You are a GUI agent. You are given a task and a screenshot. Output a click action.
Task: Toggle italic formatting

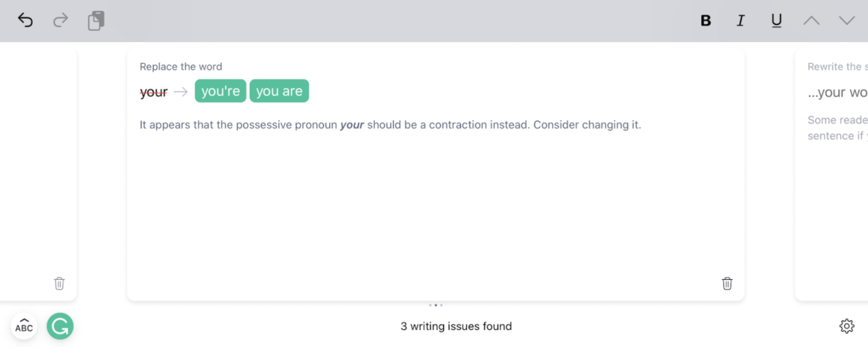pyautogui.click(x=740, y=20)
